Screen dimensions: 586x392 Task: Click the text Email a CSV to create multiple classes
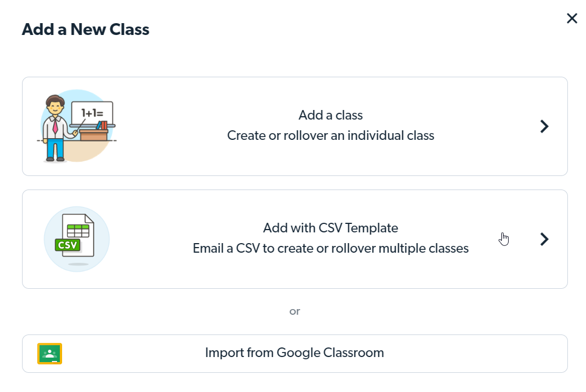tap(330, 248)
